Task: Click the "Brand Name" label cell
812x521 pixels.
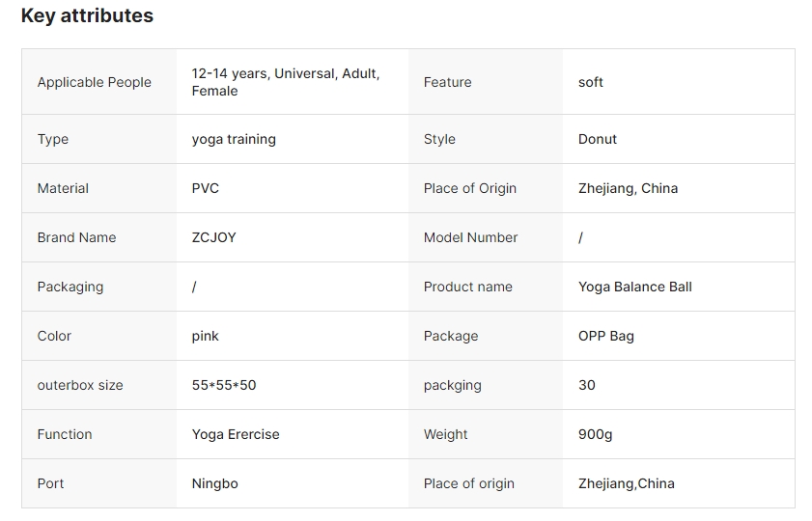Action: (76, 237)
